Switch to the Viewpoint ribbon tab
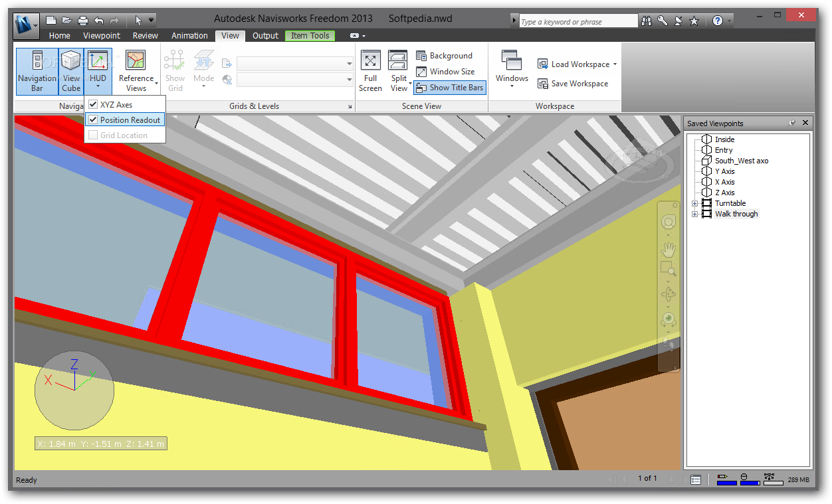Screen dimensions: 832x504 (x=102, y=36)
